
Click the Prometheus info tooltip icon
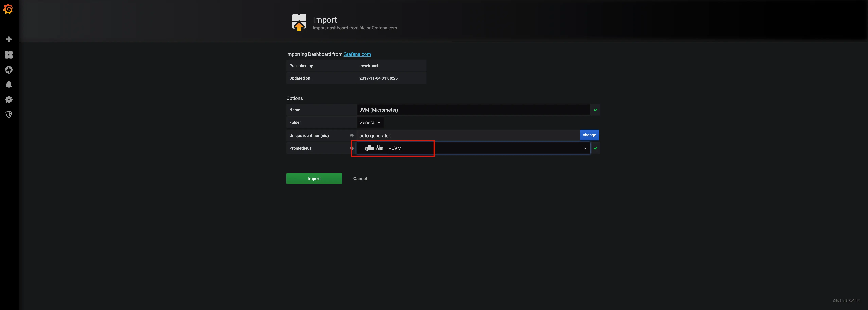(x=351, y=148)
